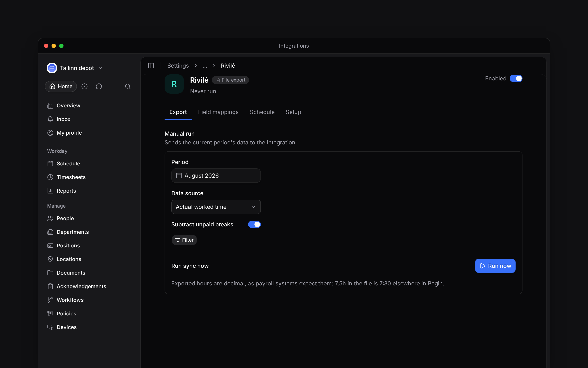Viewport: 588px width, 368px height.
Task: Click the Reports bar chart icon
Action: coord(50,191)
